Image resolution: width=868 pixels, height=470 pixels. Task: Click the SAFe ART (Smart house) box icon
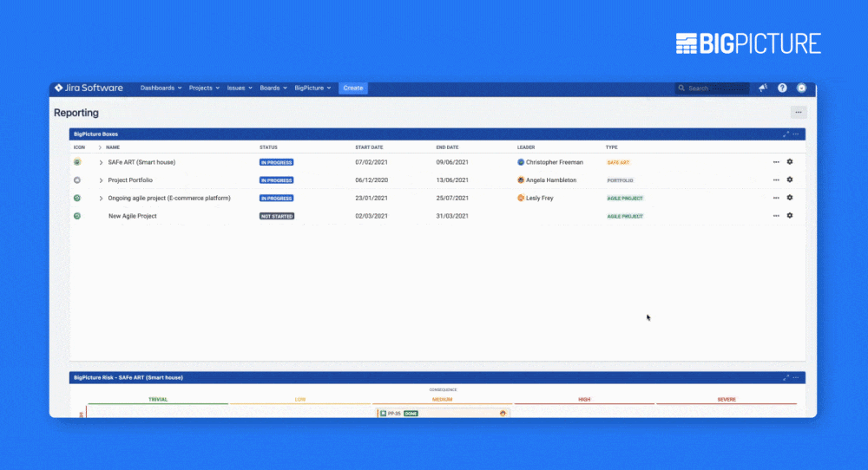point(77,162)
